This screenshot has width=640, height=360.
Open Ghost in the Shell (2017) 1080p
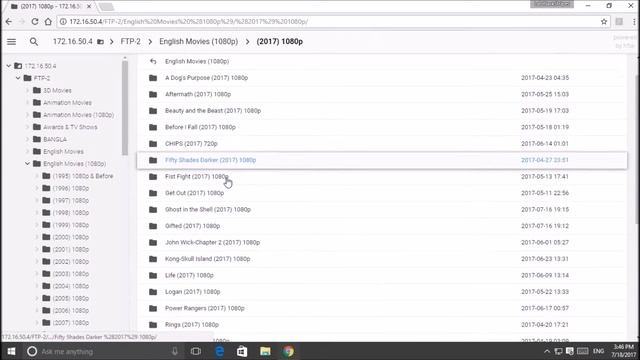coord(208,209)
